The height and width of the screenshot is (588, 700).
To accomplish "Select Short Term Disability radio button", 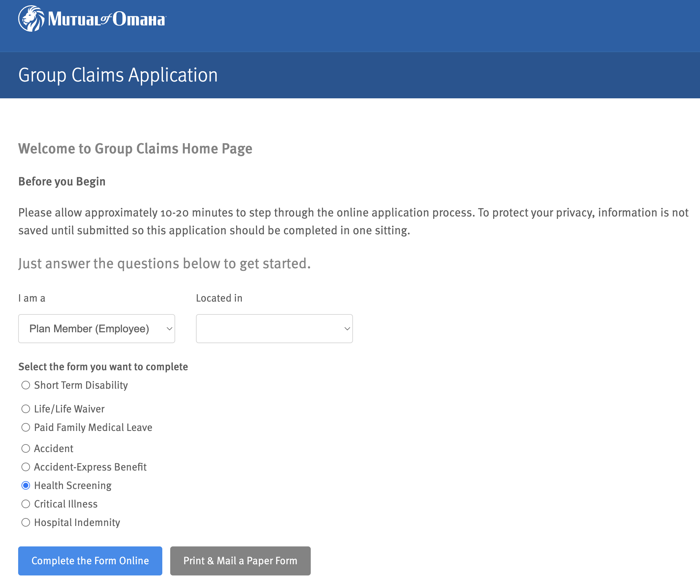I will 26,385.
